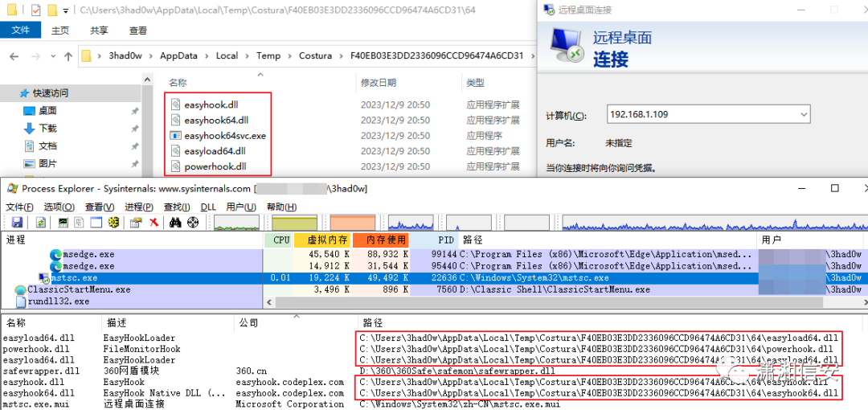Open the 查看 ribbon tab in Explorer
The height and width of the screenshot is (410, 868).
[x=138, y=31]
